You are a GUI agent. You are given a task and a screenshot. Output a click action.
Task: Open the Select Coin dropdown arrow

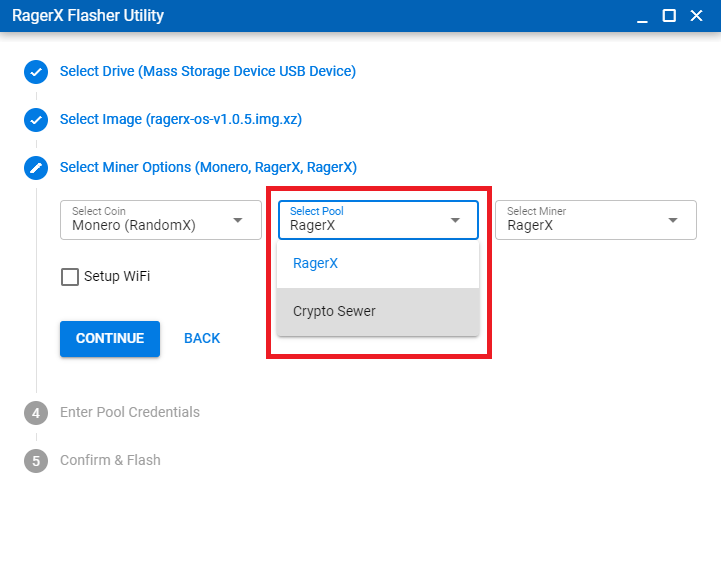pos(238,220)
